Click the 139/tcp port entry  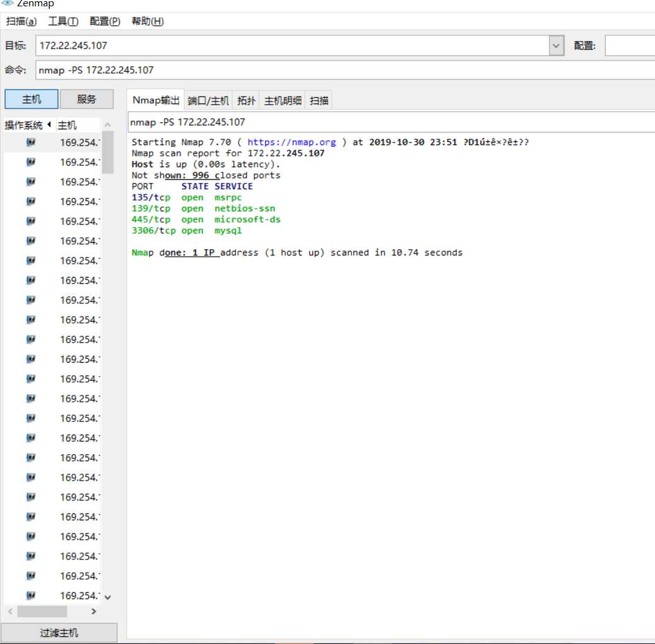click(151, 208)
